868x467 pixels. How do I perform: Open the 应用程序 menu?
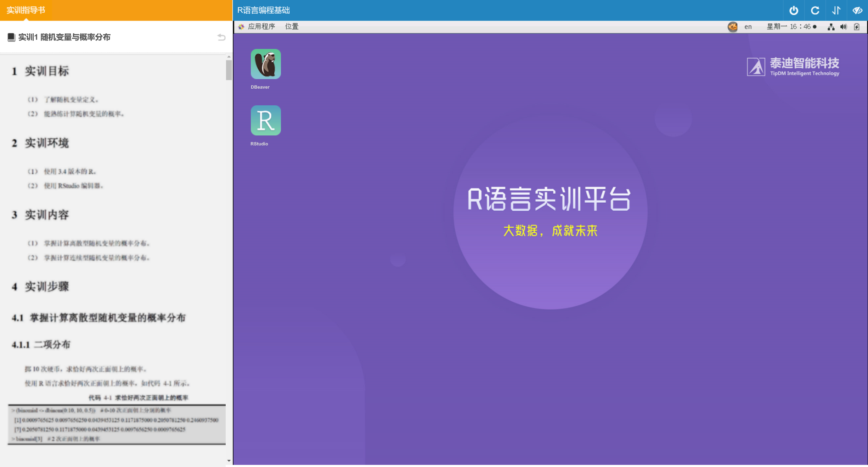click(261, 27)
